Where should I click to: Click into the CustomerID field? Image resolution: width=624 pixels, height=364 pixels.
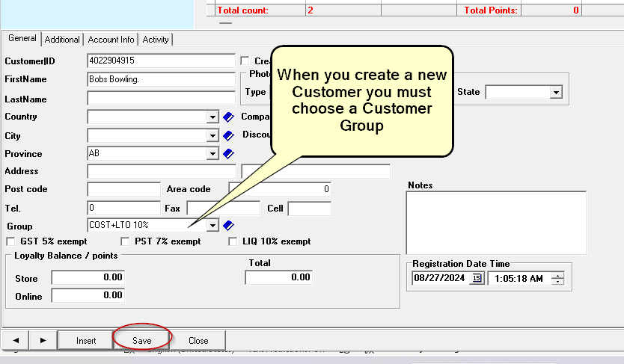[161, 61]
